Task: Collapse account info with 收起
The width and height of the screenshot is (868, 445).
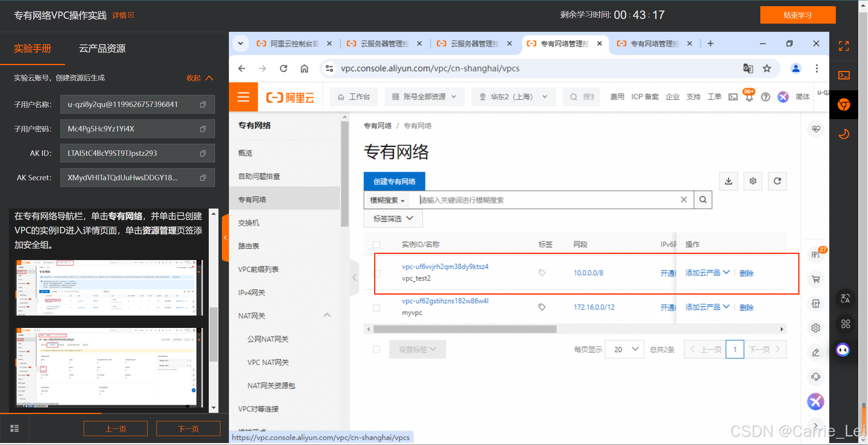Action: pos(200,78)
